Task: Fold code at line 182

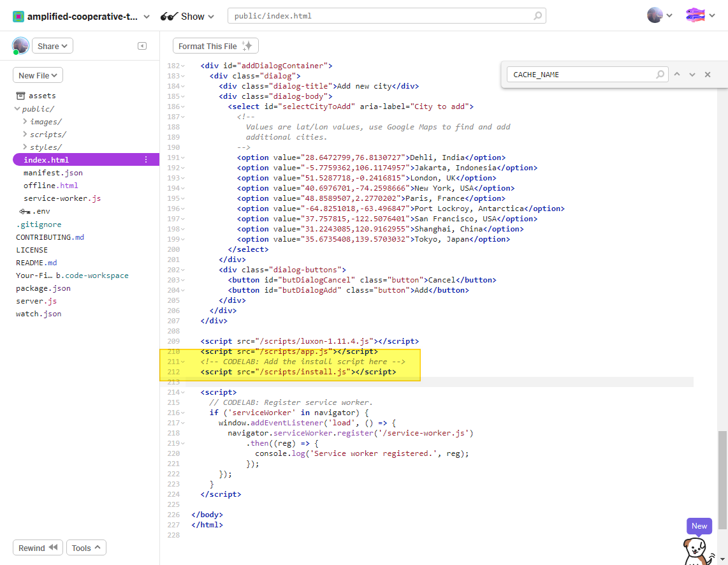Action: 183,66
